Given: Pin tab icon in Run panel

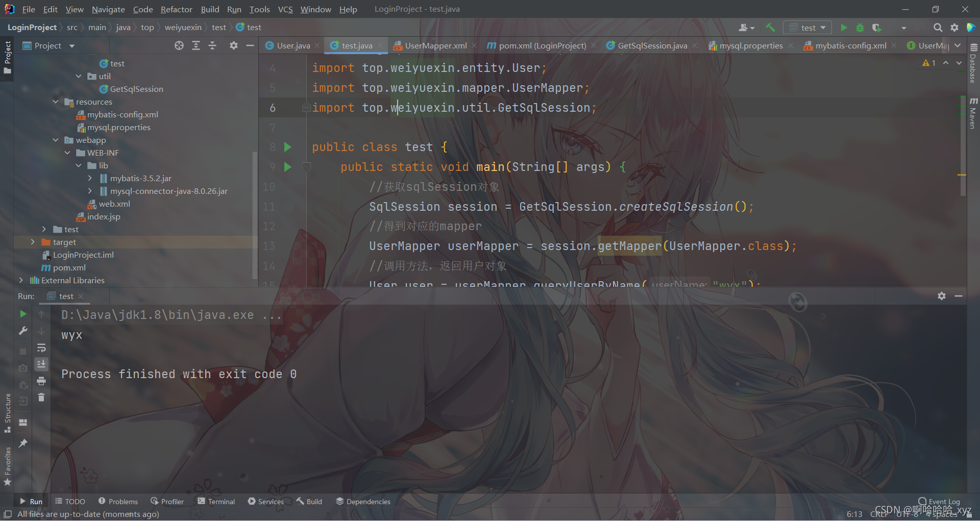Looking at the screenshot, I should pyautogui.click(x=23, y=443).
